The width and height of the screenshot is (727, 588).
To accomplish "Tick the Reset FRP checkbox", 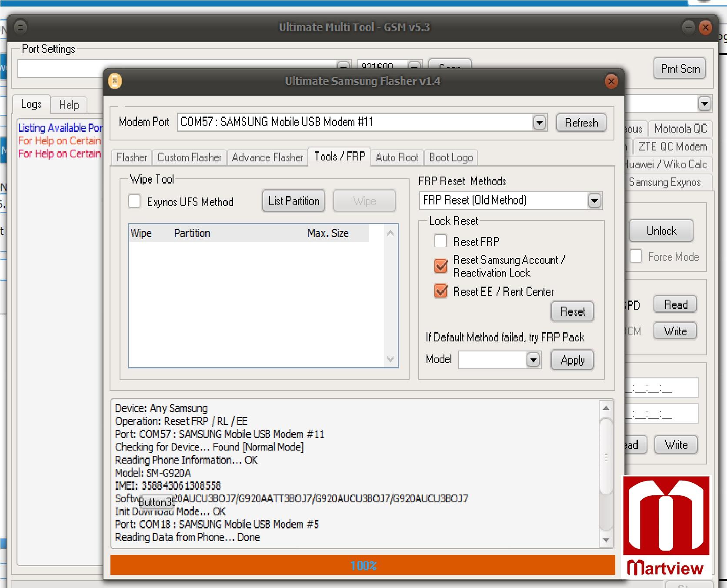I will pyautogui.click(x=441, y=241).
